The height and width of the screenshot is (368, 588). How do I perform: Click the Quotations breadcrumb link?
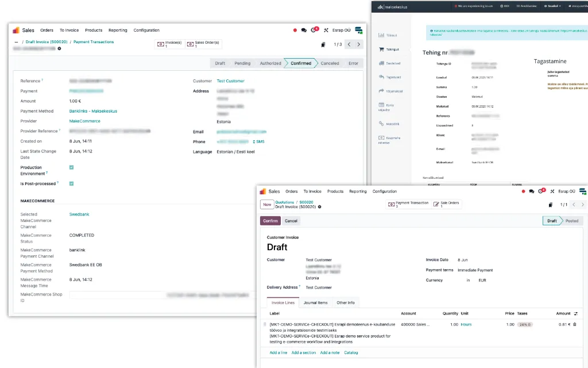pos(285,202)
